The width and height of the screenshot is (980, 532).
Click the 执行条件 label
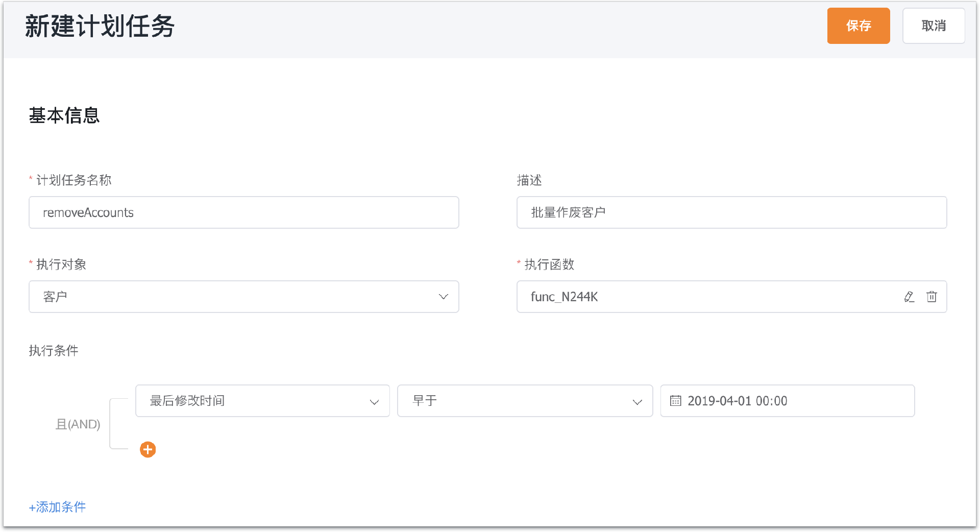(x=54, y=351)
